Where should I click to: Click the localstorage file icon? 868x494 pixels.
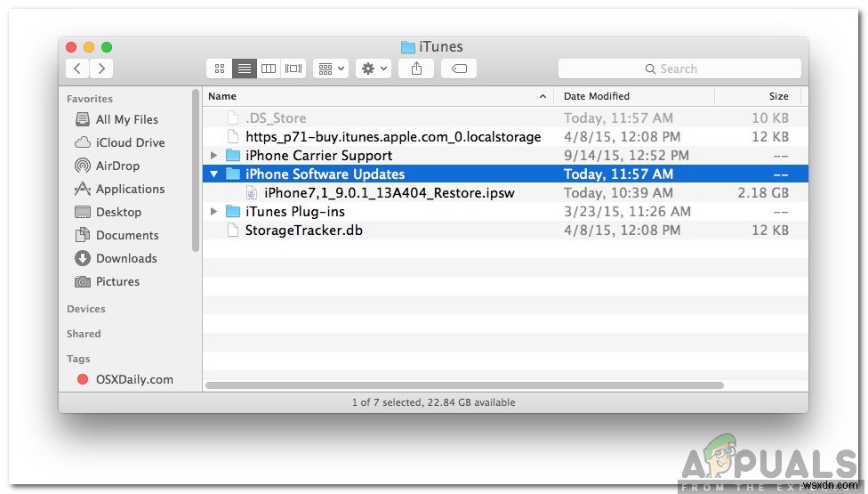pos(233,137)
